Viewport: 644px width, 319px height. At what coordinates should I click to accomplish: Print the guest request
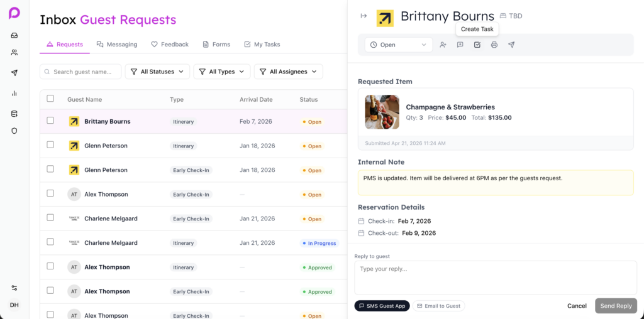(x=494, y=45)
